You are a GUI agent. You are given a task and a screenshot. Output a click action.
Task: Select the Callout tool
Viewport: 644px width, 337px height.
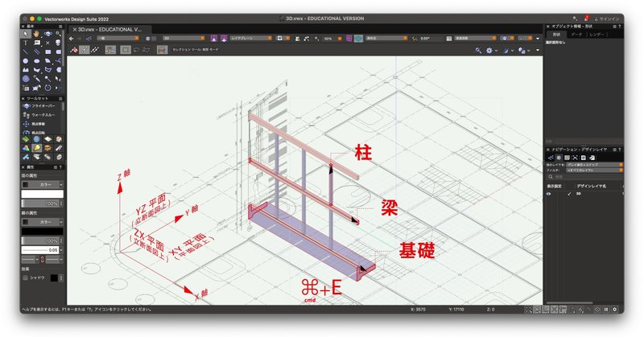[36, 43]
